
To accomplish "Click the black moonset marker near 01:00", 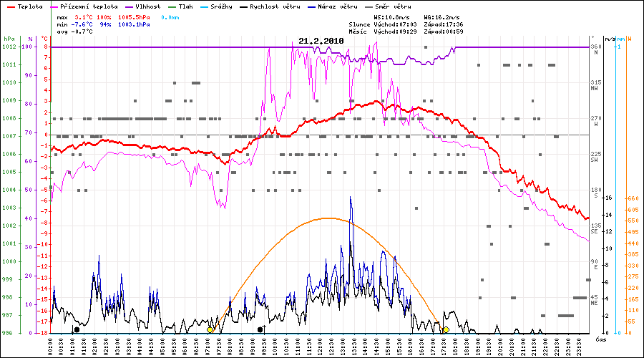I will pos(77,329).
